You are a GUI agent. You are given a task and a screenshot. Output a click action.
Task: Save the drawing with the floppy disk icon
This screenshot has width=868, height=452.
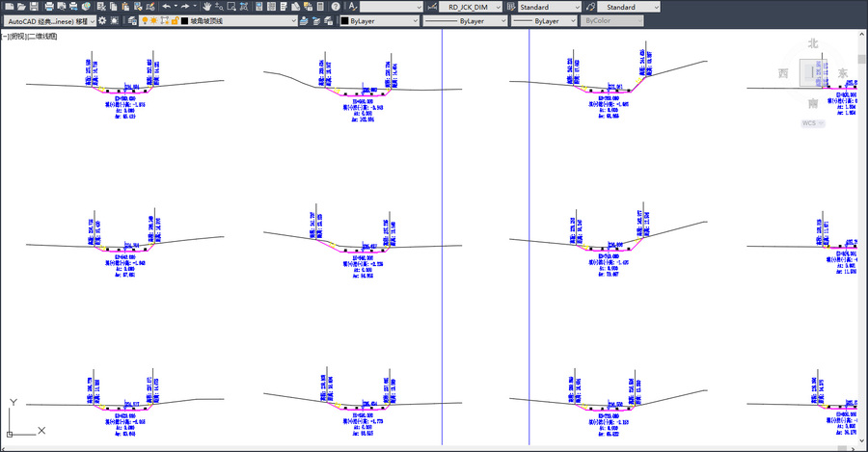(x=34, y=7)
